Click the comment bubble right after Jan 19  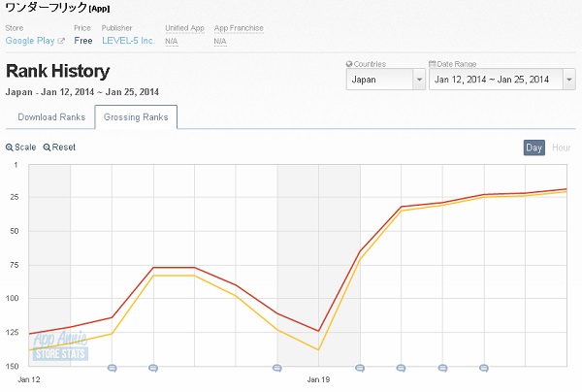click(x=360, y=368)
